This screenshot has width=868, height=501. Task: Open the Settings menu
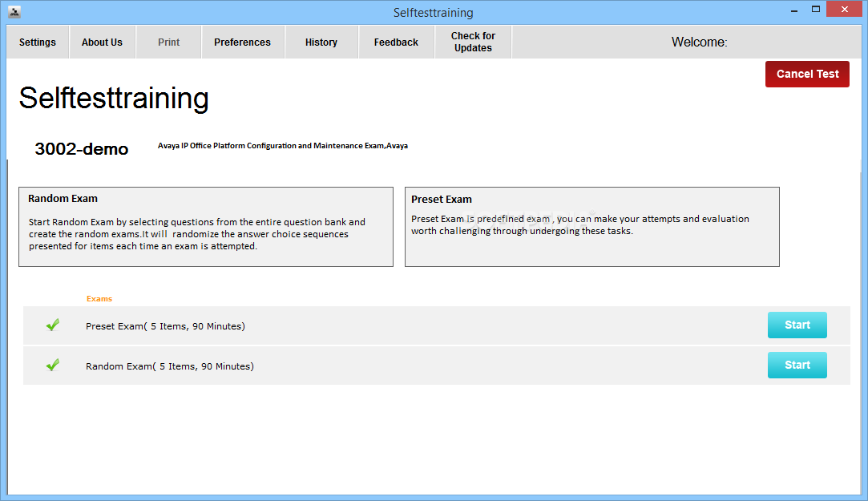(x=38, y=42)
